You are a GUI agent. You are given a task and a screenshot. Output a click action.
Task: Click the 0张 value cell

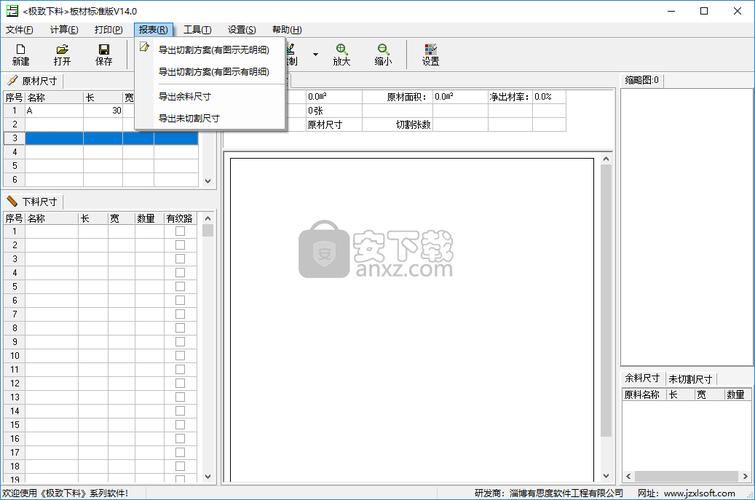334,110
